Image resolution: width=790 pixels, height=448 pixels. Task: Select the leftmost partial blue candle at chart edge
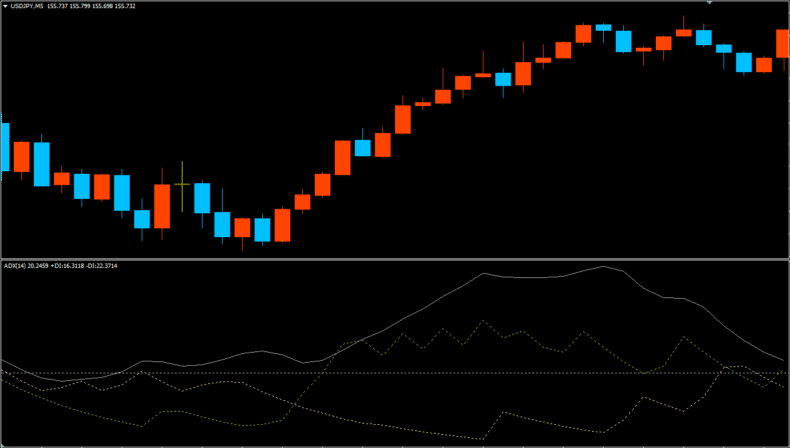(x=4, y=147)
